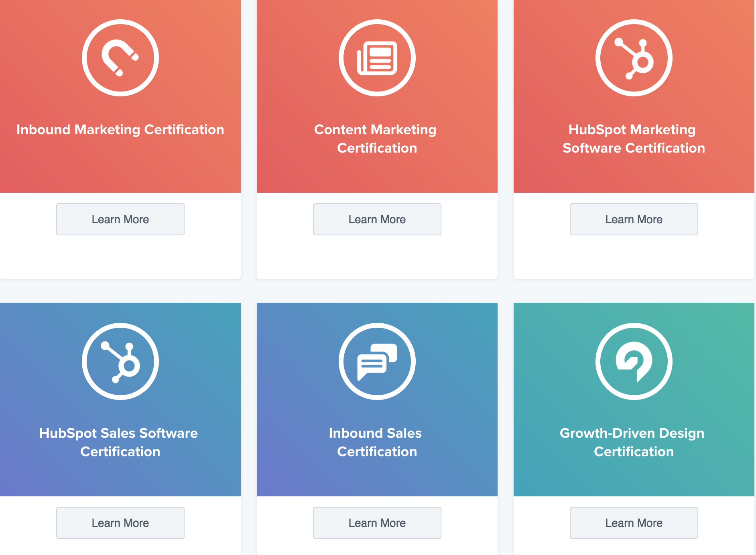This screenshot has width=756, height=555.
Task: Select the Growth-Driven Design Certification title
Action: click(632, 443)
